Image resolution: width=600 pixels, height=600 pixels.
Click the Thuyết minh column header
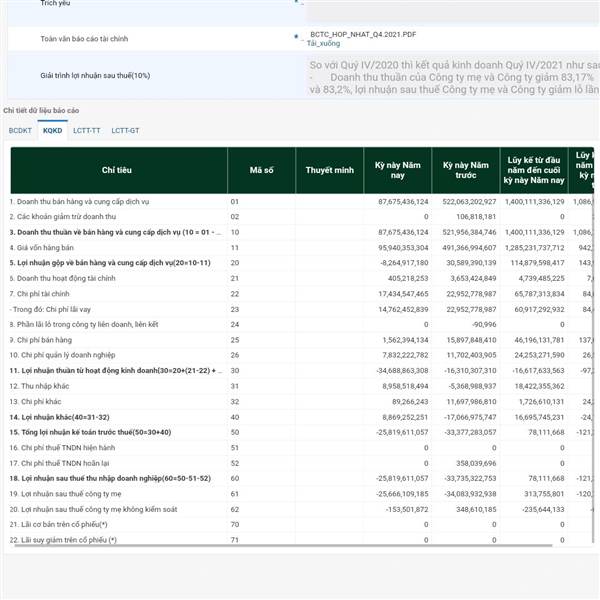(329, 171)
